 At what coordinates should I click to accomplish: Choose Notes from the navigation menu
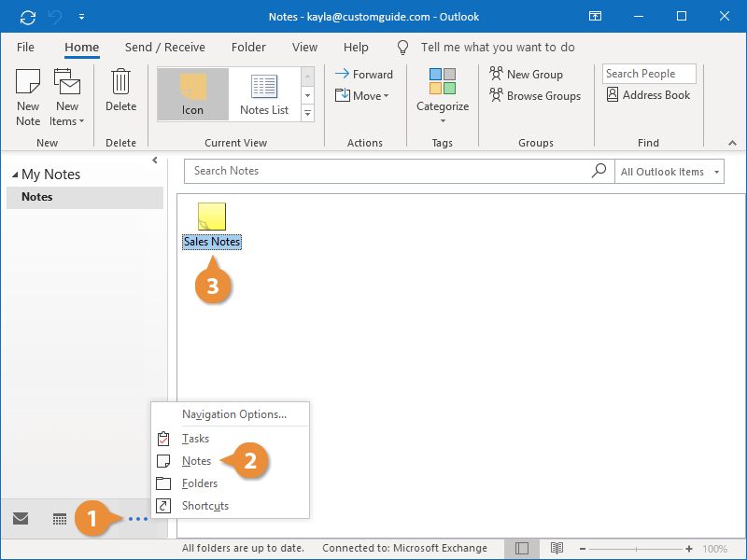230,461
